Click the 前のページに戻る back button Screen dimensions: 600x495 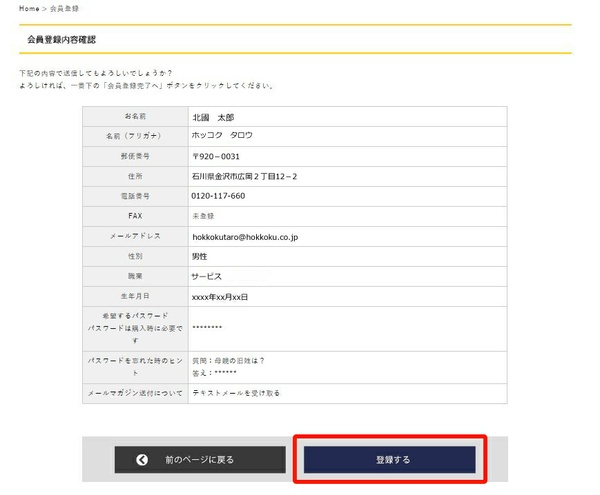tap(200, 459)
